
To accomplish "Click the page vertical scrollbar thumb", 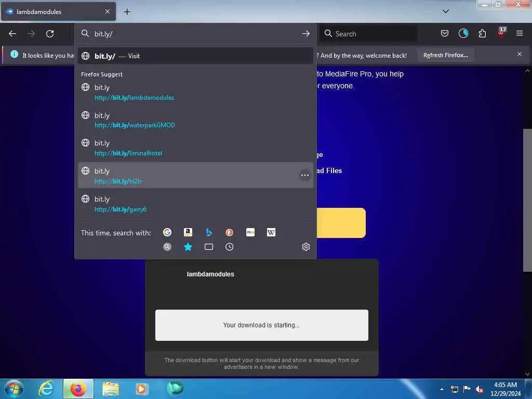I will [527, 200].
